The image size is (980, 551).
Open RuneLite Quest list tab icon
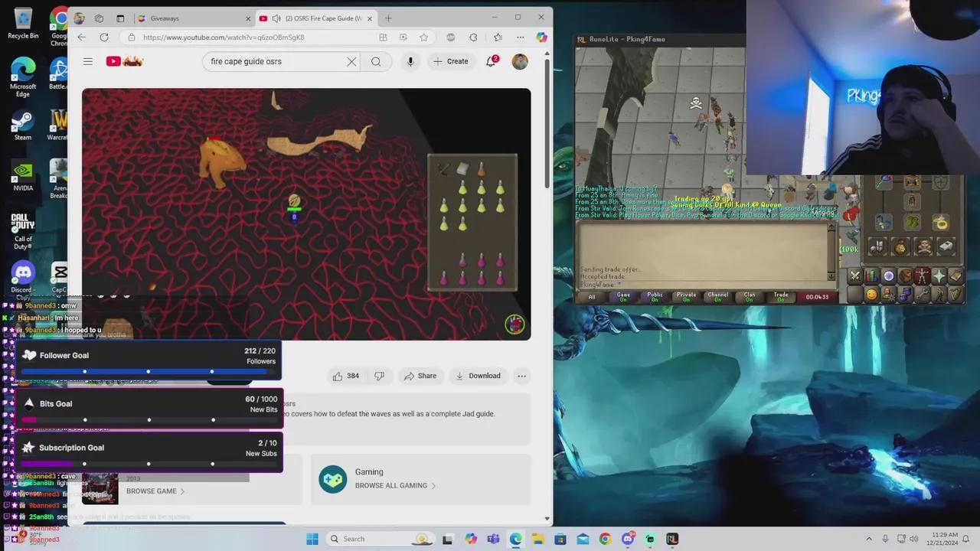889,276
